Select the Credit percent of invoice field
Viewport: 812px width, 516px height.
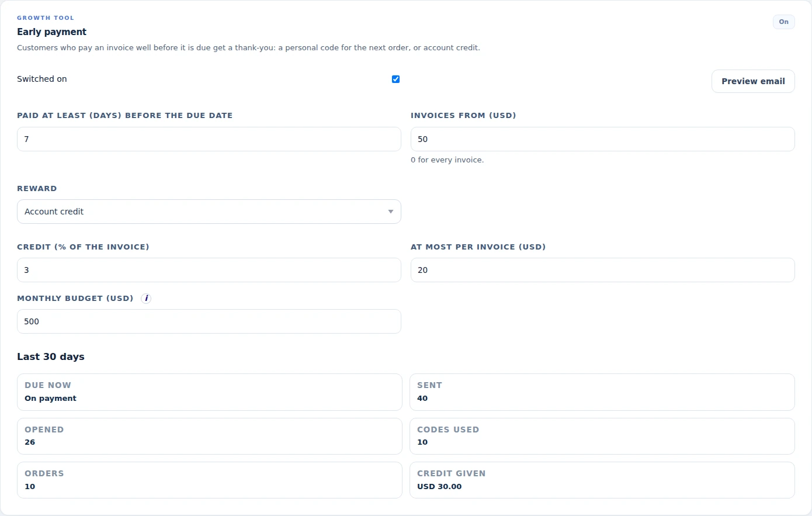[x=209, y=270]
